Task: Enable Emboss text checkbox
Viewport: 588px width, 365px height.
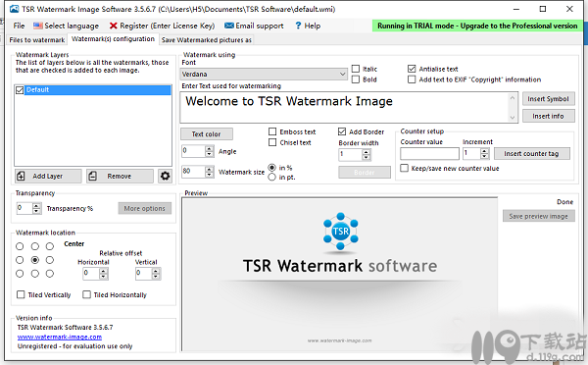Action: point(272,131)
